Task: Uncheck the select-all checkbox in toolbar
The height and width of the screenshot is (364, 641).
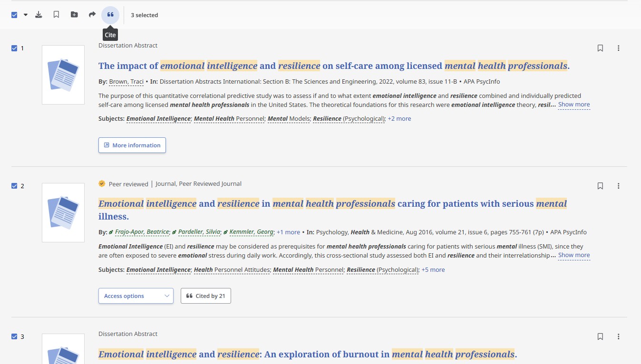Action: click(14, 15)
